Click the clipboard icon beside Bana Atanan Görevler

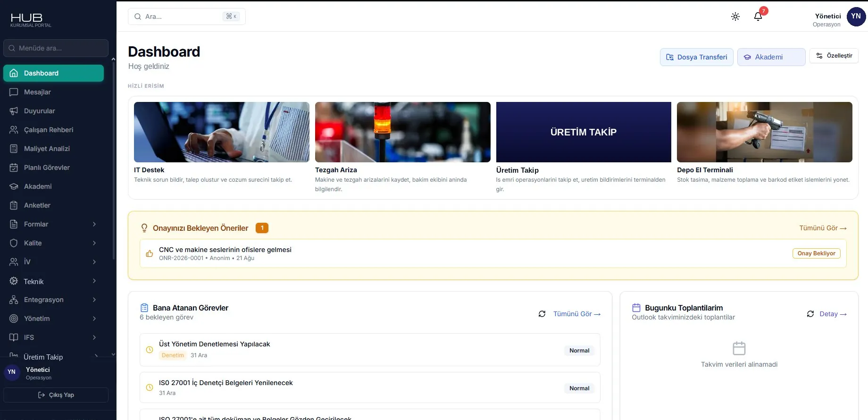144,308
